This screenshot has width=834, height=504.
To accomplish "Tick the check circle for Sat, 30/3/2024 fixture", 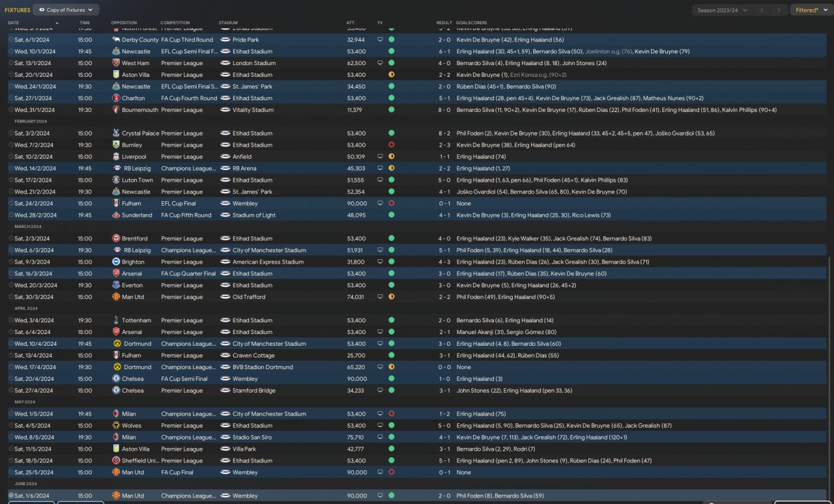I will [x=11, y=297].
